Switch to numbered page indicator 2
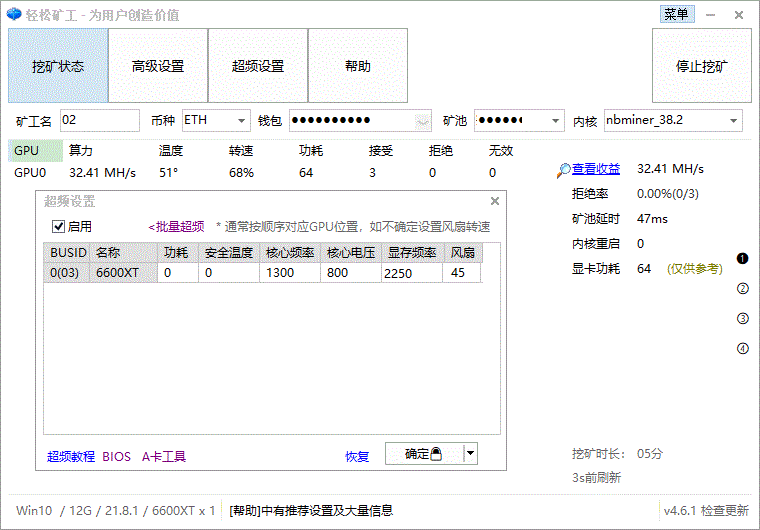Image resolution: width=760 pixels, height=530 pixels. [742, 289]
